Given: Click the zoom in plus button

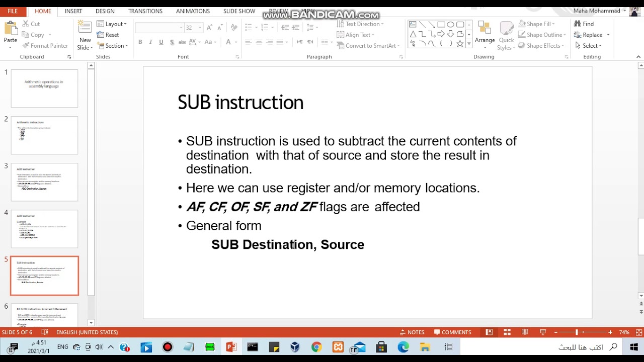Looking at the screenshot, I should (610, 332).
